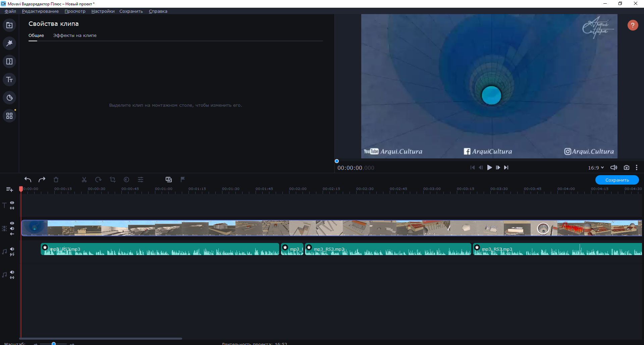Mute the first audio track
The height and width of the screenshot is (345, 644).
pos(12,249)
